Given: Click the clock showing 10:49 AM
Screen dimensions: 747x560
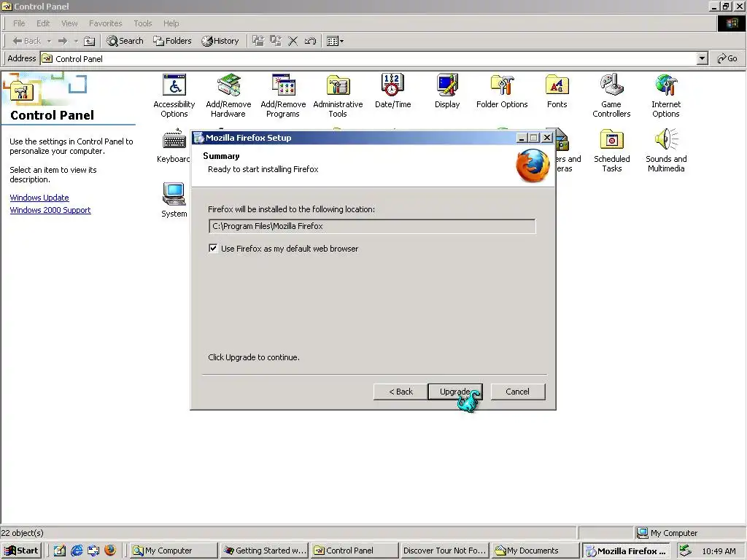Looking at the screenshot, I should point(719,551).
